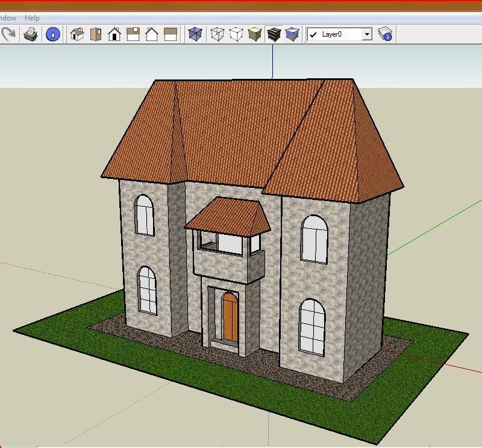Select Shaded with Textures style
The height and width of the screenshot is (448, 482).
(x=274, y=34)
